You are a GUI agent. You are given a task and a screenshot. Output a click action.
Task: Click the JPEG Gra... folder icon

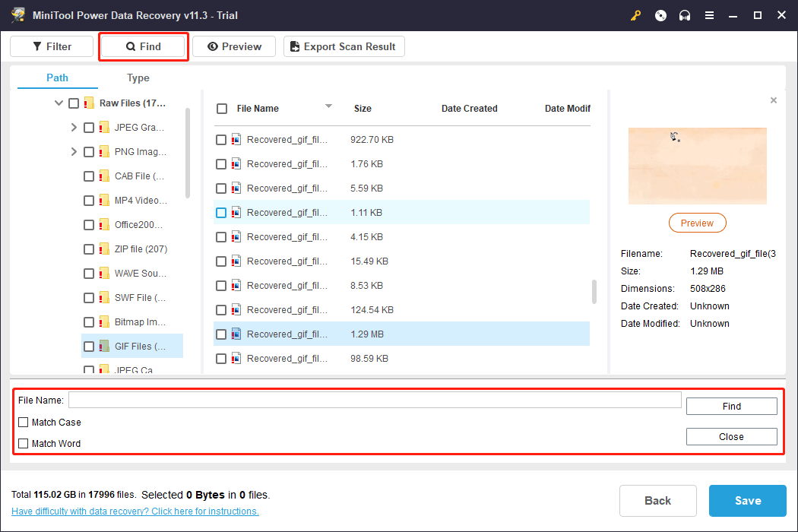coord(104,127)
